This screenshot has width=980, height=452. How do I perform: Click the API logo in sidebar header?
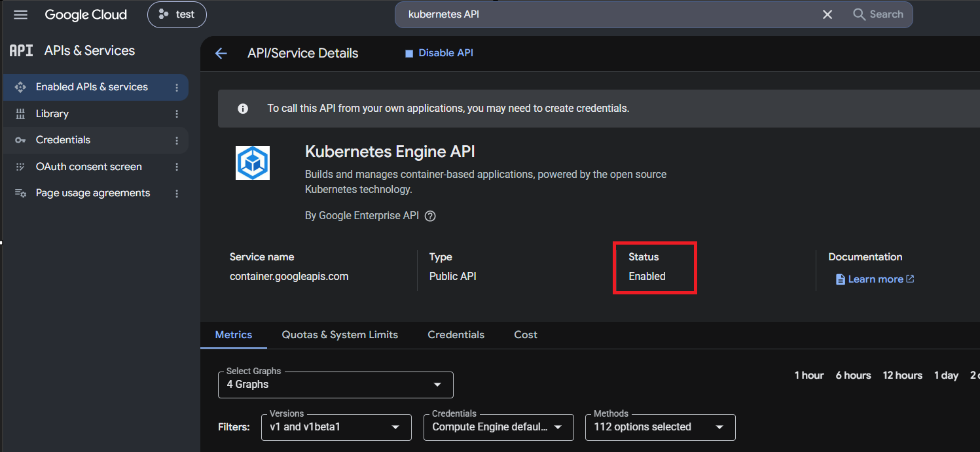[21, 50]
